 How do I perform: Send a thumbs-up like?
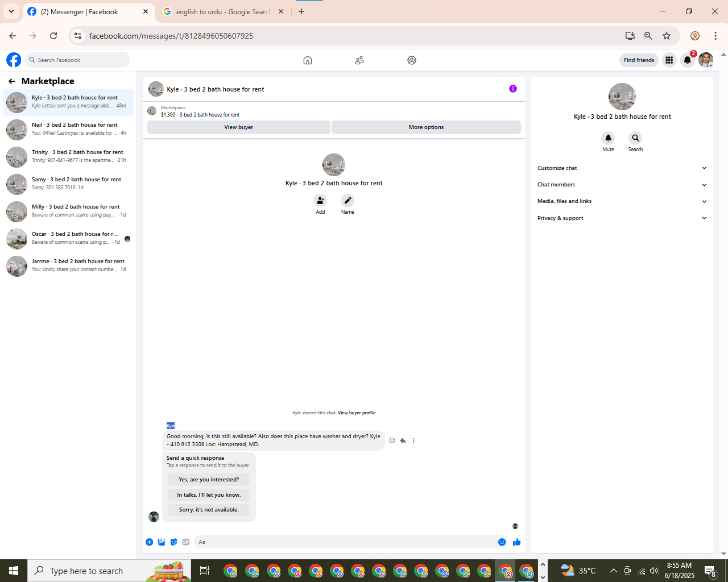516,542
